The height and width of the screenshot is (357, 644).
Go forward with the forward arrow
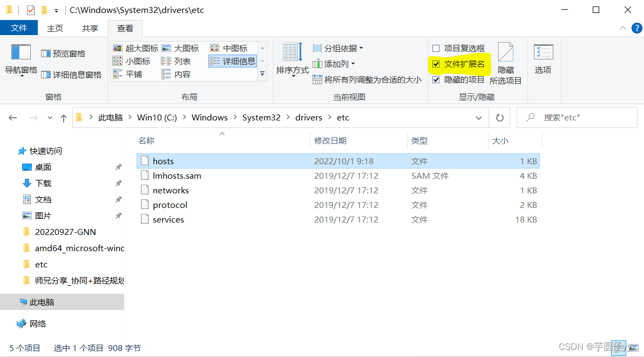[x=33, y=118]
